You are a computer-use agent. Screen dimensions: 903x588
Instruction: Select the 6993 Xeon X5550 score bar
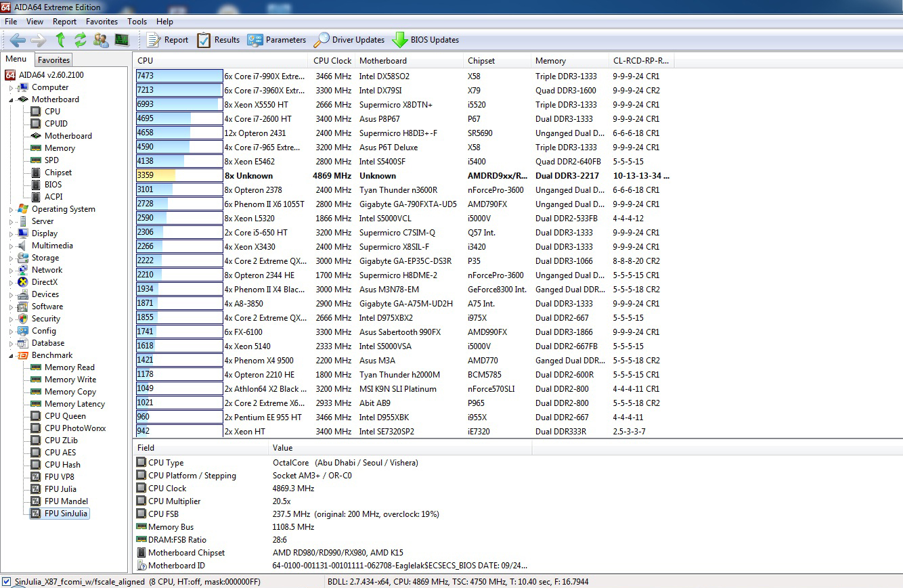(179, 105)
